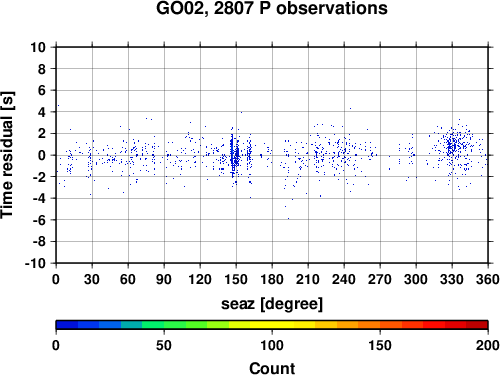Screen dimensions: 500x375
Task: Click the outlier point near -6 seconds
Action: coord(288,219)
